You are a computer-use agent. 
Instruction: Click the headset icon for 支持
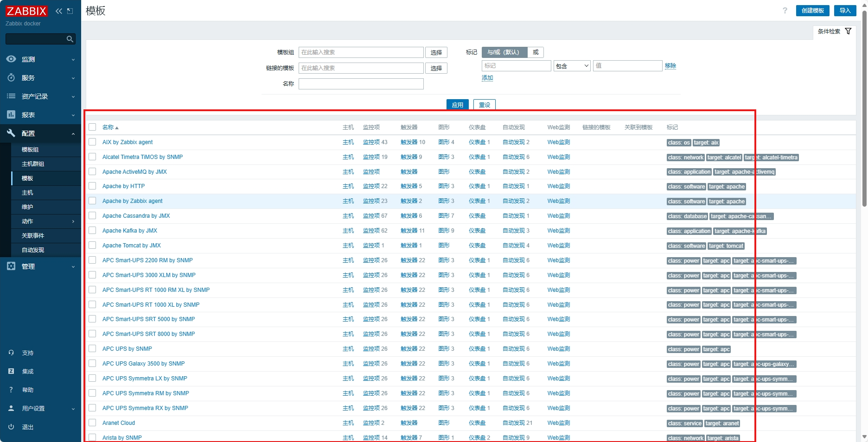[x=11, y=353]
